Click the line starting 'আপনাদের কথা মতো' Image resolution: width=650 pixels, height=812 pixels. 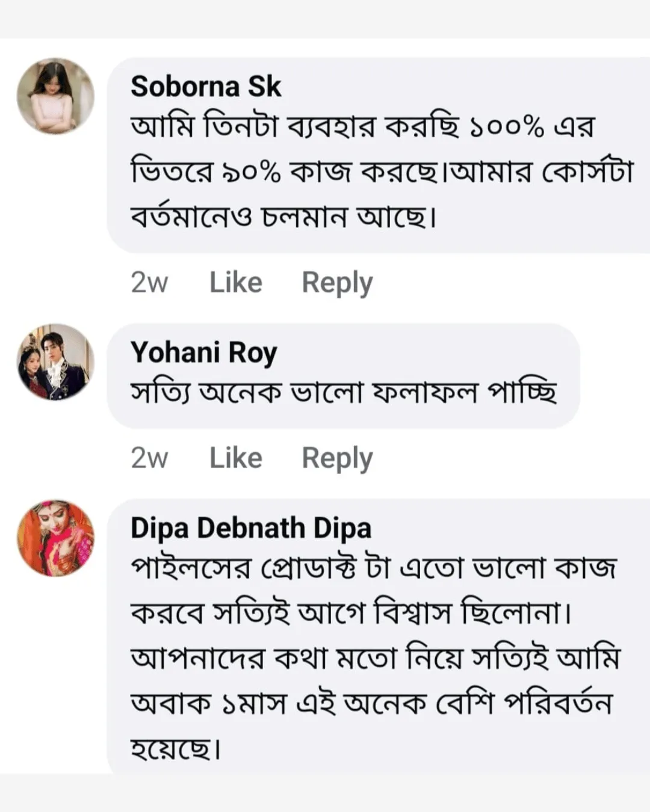pos(374,658)
